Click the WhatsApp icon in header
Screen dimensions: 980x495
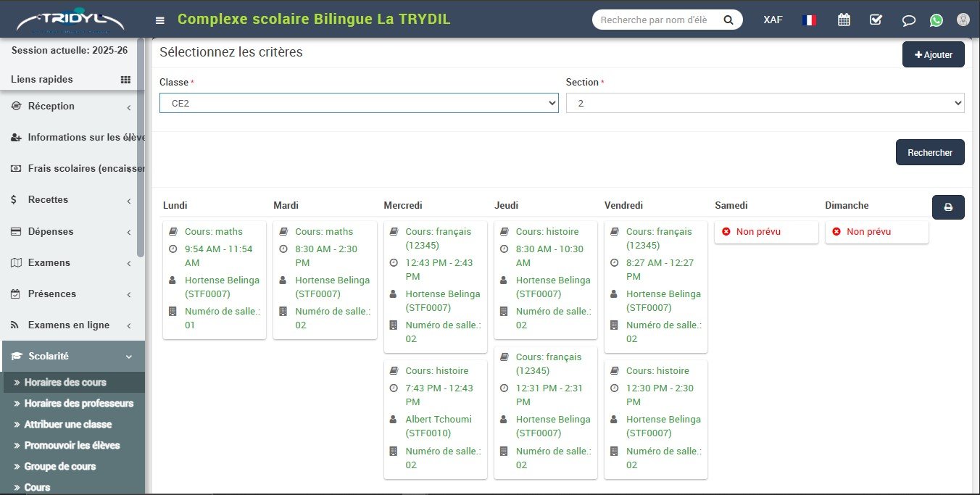(937, 20)
